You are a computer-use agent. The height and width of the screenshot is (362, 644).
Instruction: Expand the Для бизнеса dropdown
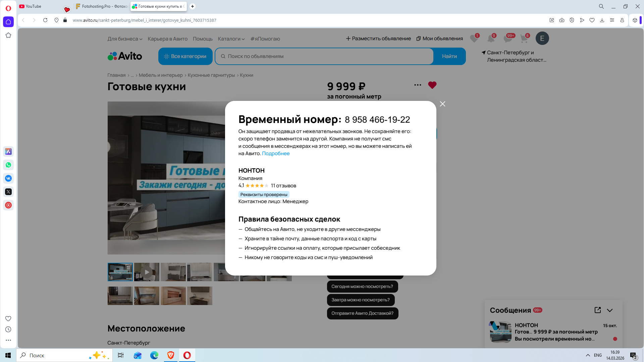pos(125,39)
